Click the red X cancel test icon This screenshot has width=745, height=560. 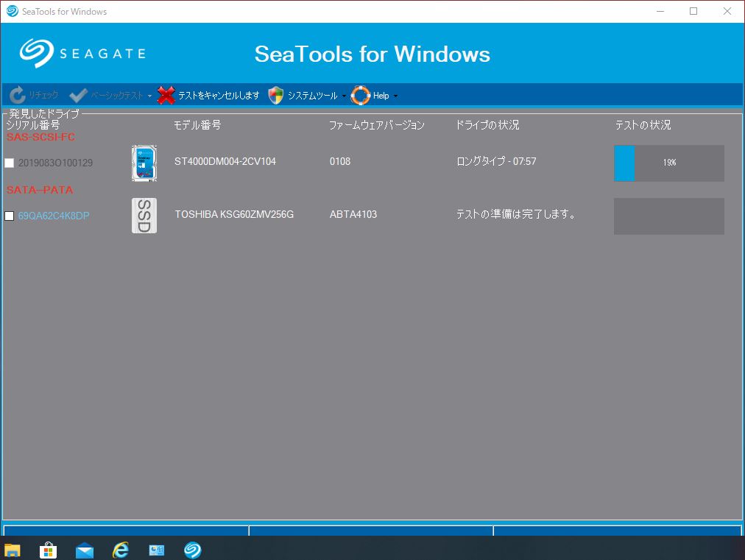[166, 96]
